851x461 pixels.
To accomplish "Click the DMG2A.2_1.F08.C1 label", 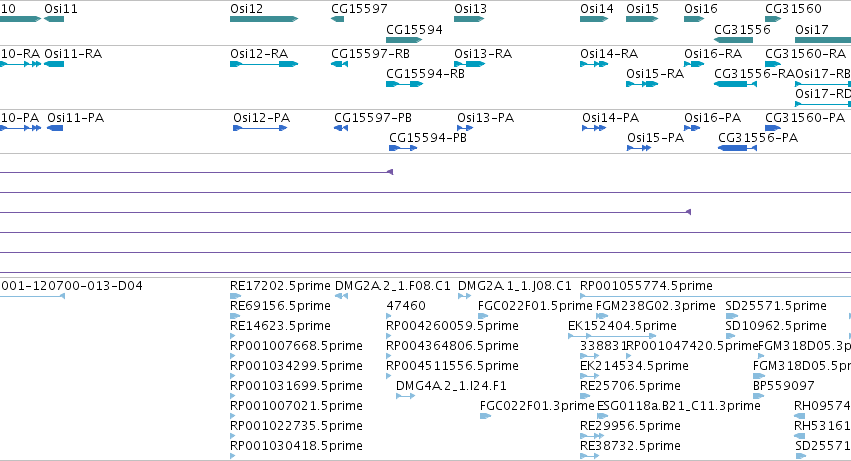I will (392, 286).
